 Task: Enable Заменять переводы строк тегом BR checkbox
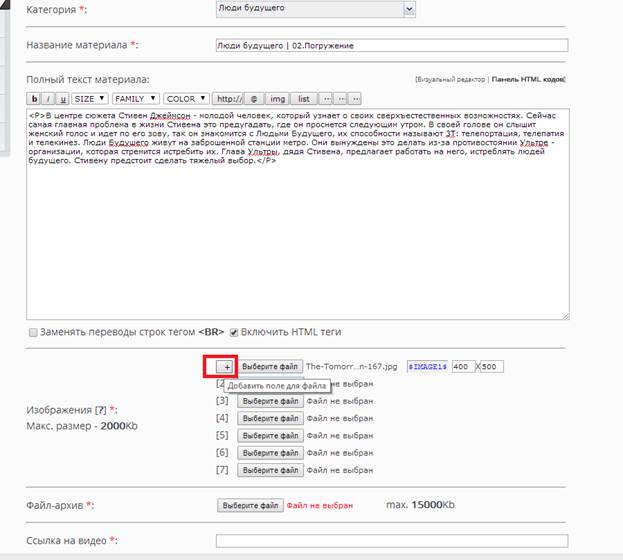[33, 332]
